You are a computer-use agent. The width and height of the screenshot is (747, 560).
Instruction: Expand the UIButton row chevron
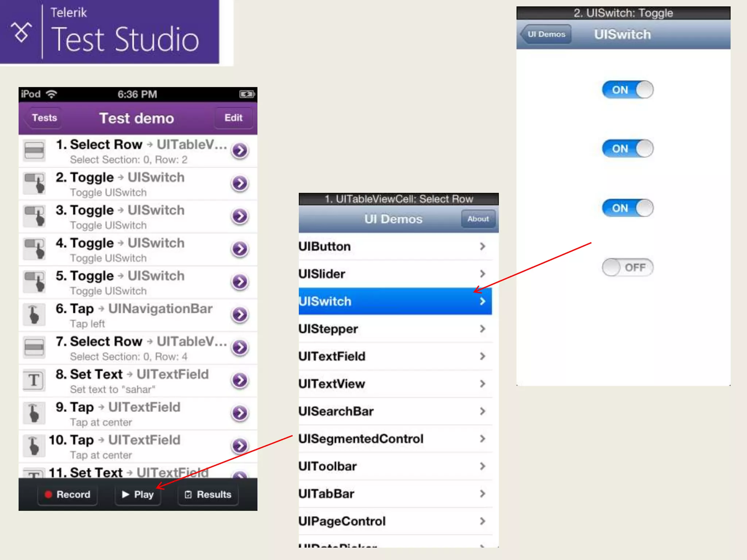[x=482, y=246]
